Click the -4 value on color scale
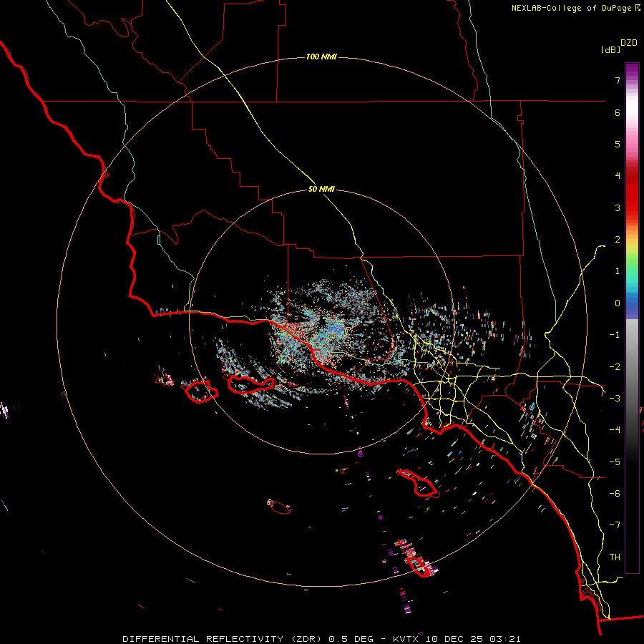644x644 pixels. tap(615, 430)
